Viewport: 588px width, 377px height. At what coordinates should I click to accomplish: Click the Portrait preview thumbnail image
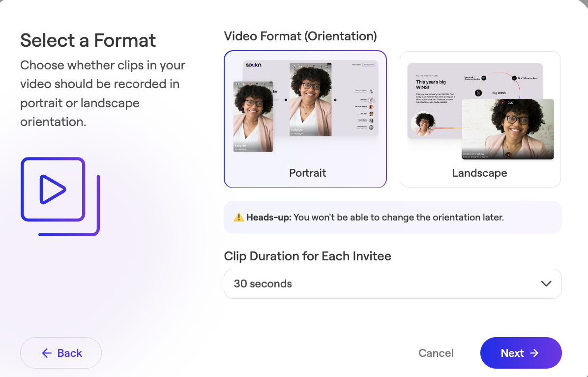coord(306,106)
